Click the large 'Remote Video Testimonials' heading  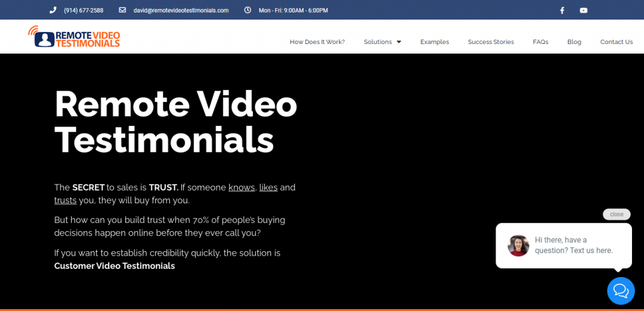(x=176, y=122)
